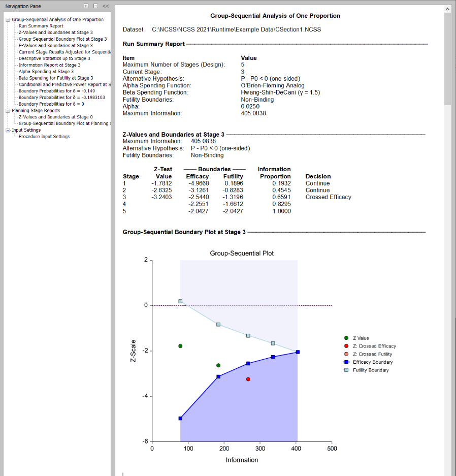The image size is (456, 476).
Task: Click Efficacy Boundary legend entry
Action: tap(368, 362)
